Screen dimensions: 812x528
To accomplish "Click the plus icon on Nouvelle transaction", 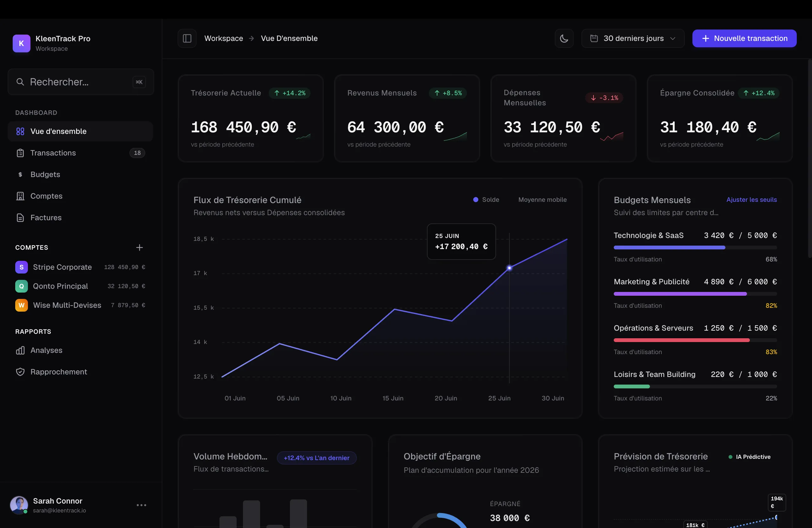I will (x=705, y=39).
